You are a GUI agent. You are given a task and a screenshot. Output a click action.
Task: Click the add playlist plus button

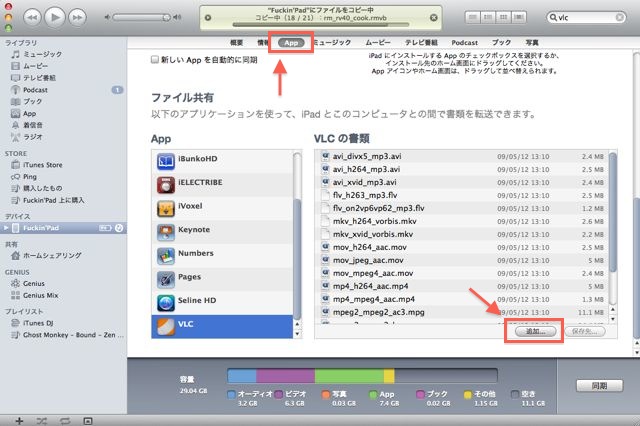(x=19, y=421)
